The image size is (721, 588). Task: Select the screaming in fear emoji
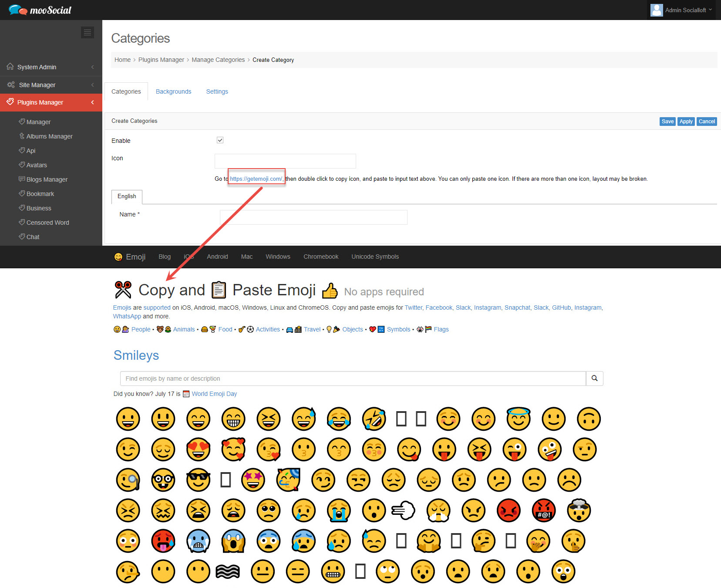pos(233,541)
